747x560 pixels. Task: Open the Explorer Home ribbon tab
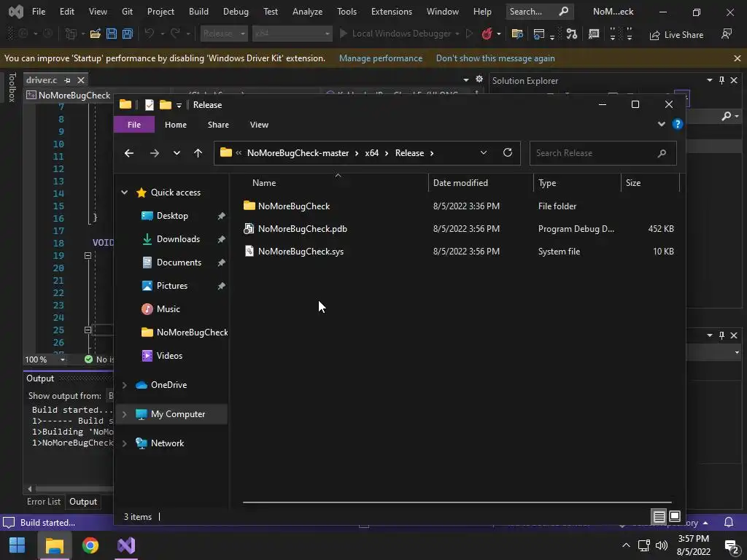coord(175,125)
